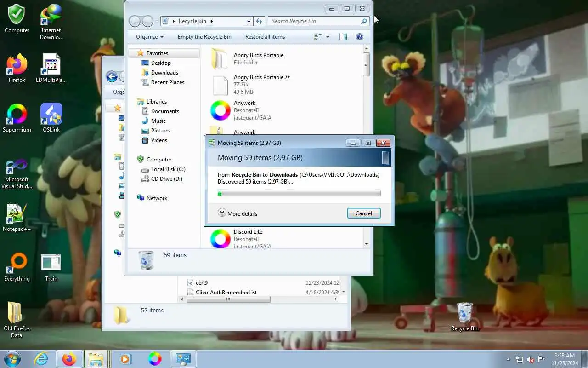Select Desktop under Favorites
Image resolution: width=588 pixels, height=368 pixels.
click(x=161, y=63)
